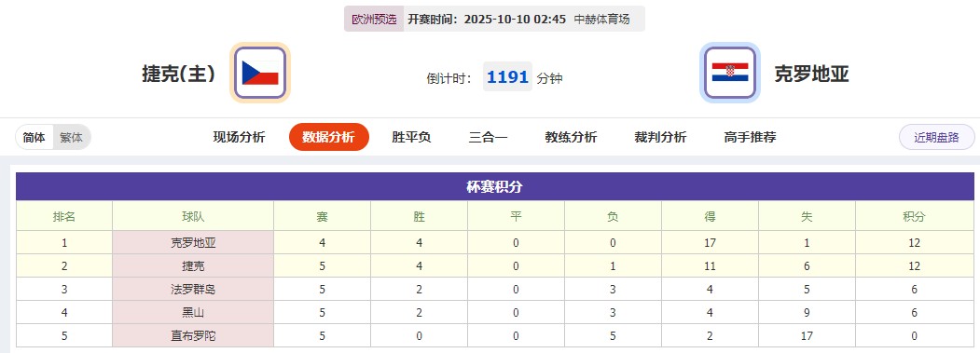Viewport: 980px width, 353px height.
Task: Click the 开赛时间 2025-10-10 02:45 text
Action: [487, 20]
